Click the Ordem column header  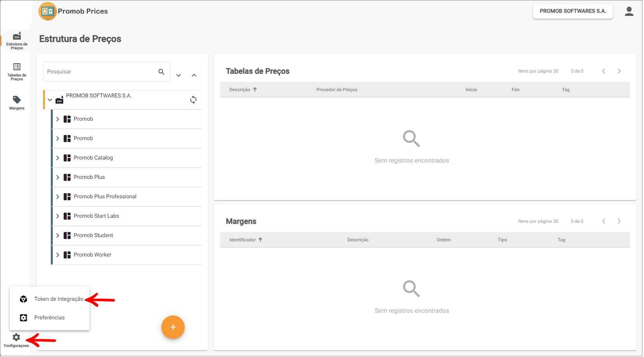coord(443,240)
